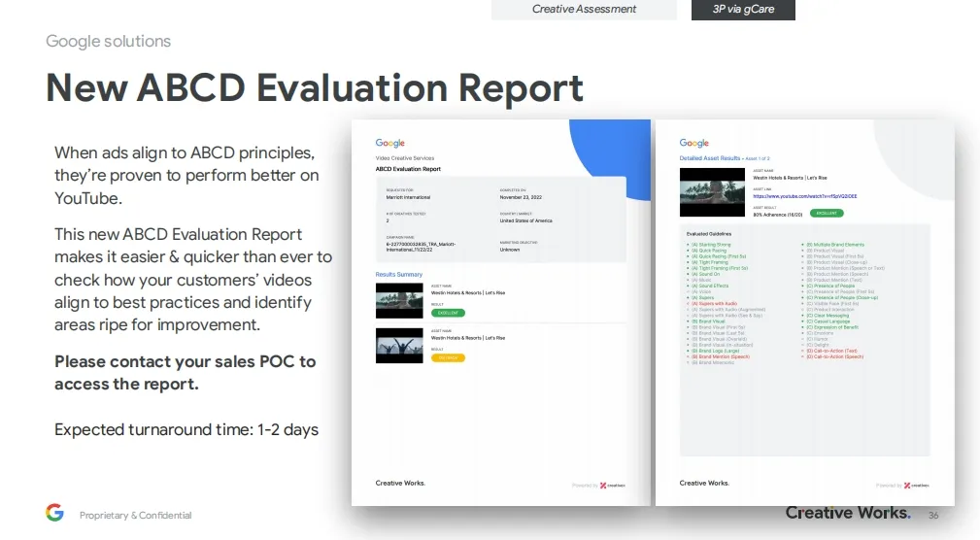Click Excellent badge next to 80% Adherence

point(826,212)
